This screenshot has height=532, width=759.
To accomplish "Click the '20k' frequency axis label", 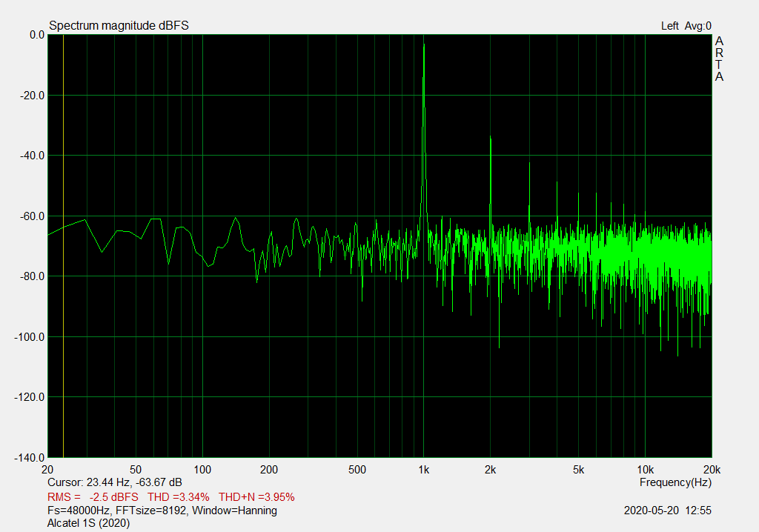I will [712, 470].
